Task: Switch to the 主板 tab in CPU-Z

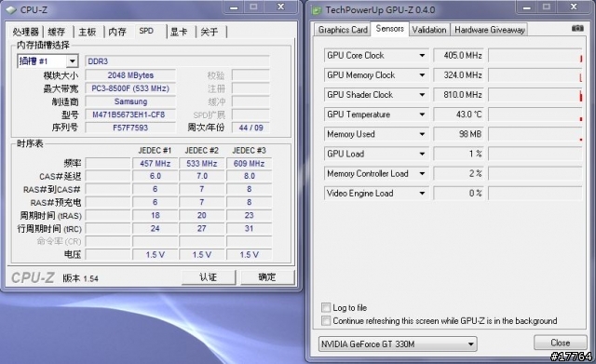Action: 88,32
